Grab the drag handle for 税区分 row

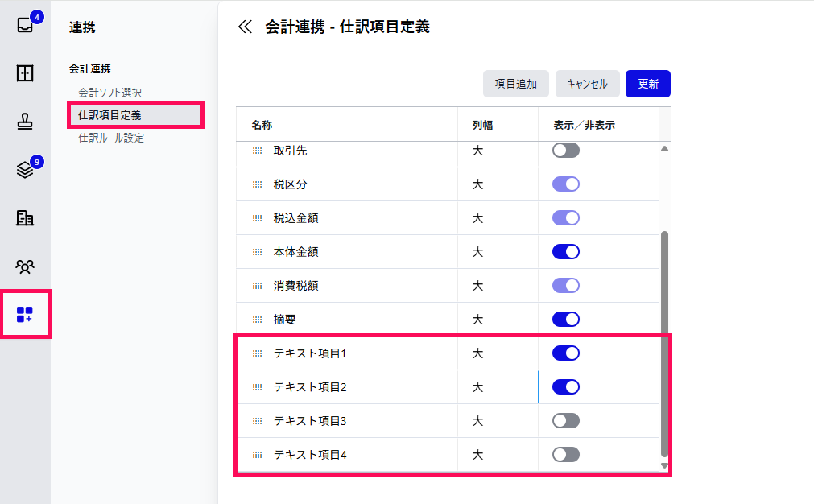point(258,184)
